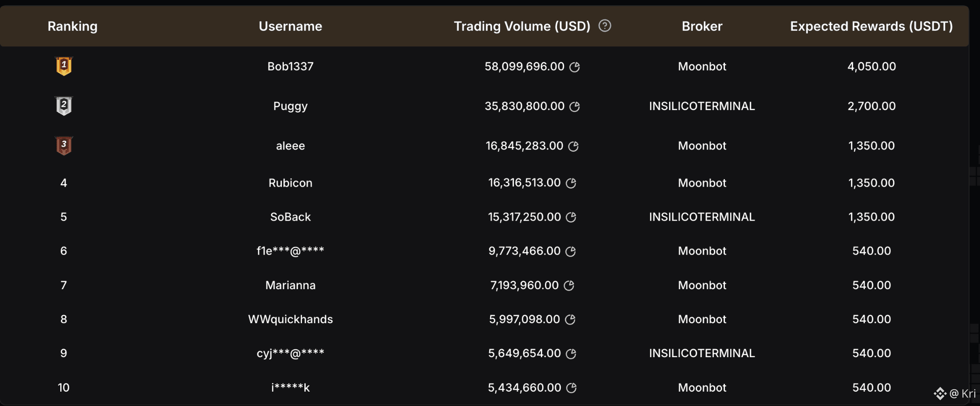Viewport: 980px width, 406px height.
Task: Click the help icon beside Trading Volume (USD)
Action: (x=605, y=26)
